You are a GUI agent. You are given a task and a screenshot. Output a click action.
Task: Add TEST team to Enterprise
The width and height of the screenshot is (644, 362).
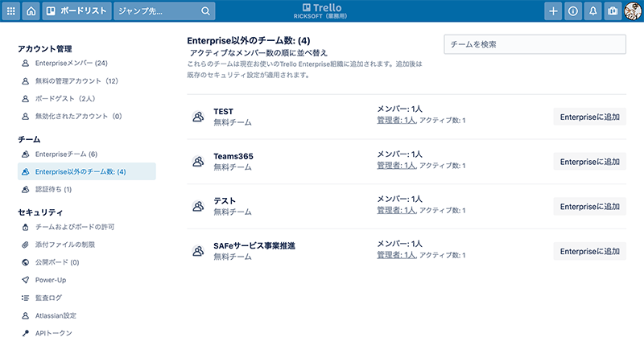[x=589, y=117]
